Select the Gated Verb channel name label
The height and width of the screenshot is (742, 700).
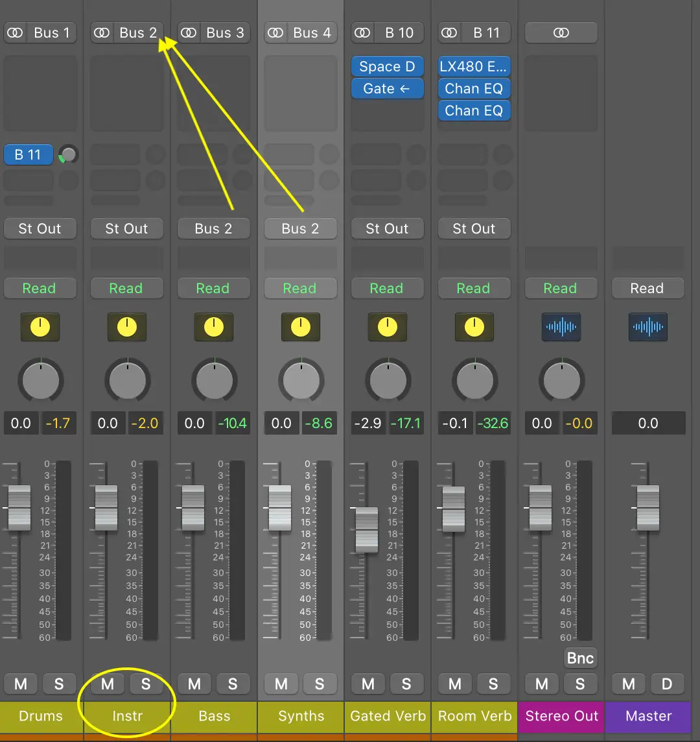pyautogui.click(x=388, y=716)
